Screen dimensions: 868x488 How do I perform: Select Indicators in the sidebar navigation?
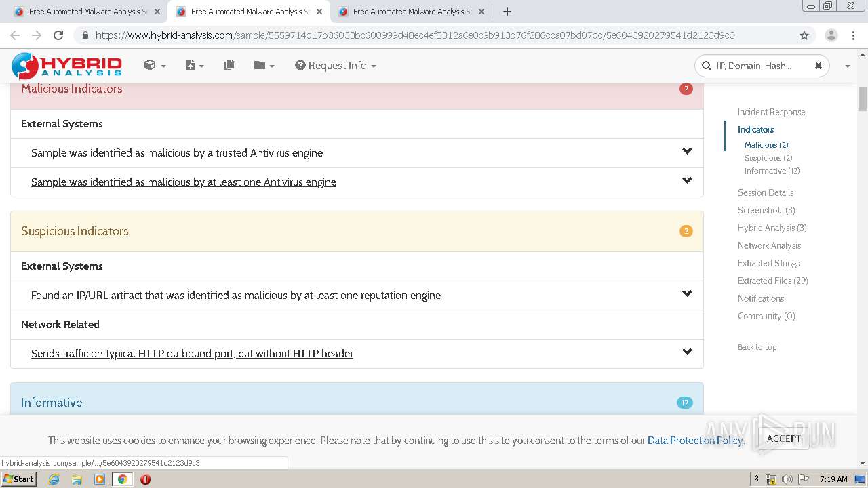click(x=755, y=129)
